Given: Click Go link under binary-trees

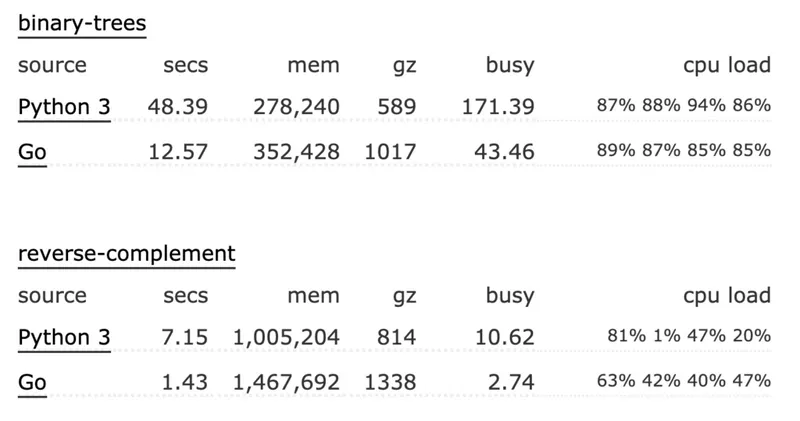Looking at the screenshot, I should pyautogui.click(x=32, y=151).
